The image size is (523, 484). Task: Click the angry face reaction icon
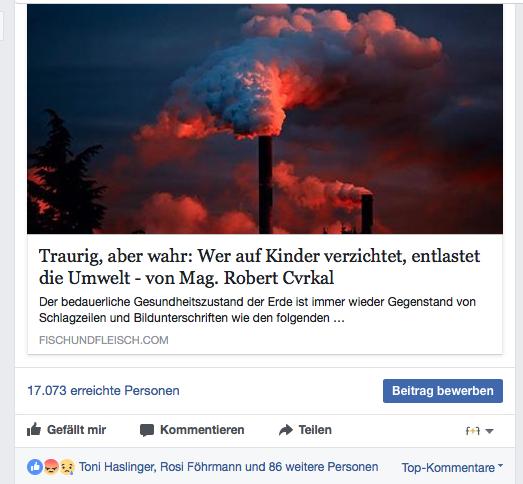[51, 467]
